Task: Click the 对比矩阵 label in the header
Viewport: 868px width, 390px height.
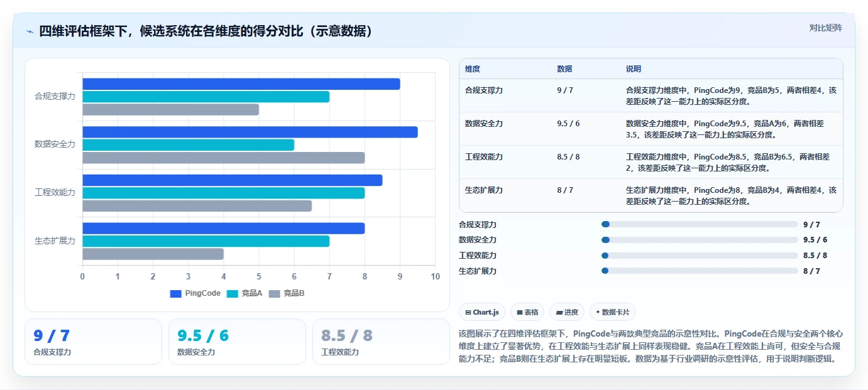Action: pyautogui.click(x=825, y=28)
